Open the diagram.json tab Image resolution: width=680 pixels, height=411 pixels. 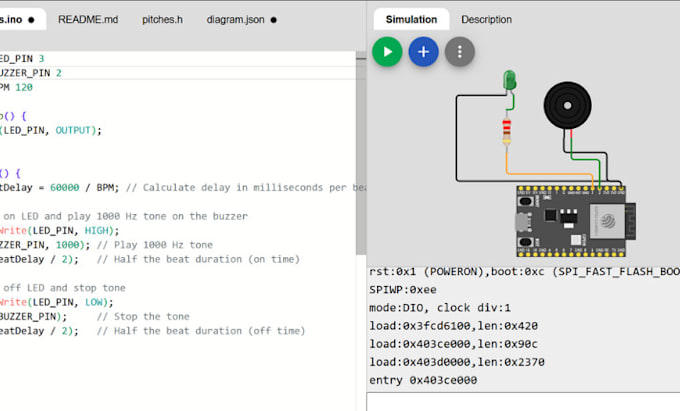coord(238,19)
